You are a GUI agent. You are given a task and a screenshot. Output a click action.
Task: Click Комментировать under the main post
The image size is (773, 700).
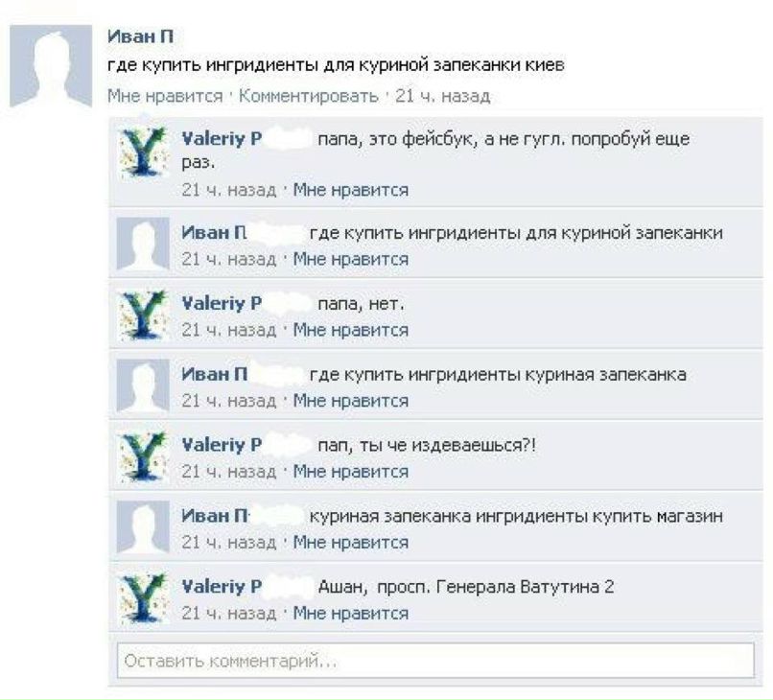pyautogui.click(x=309, y=96)
